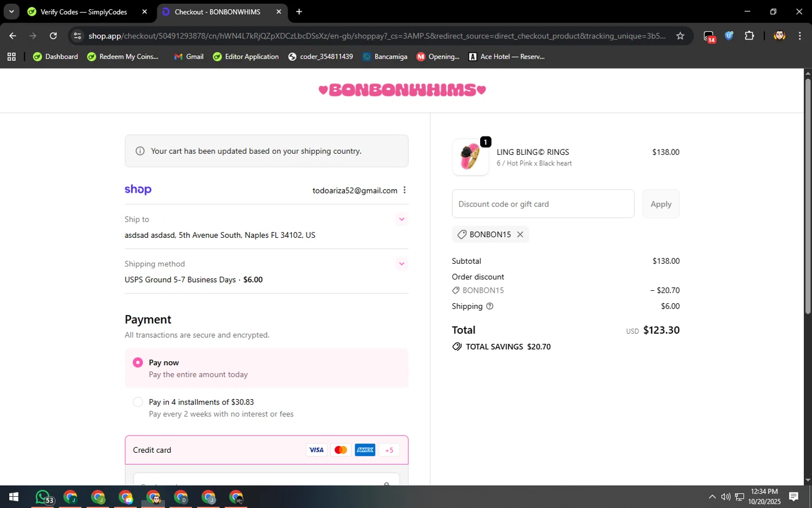Open Dashboard bookmark
This screenshot has height=508, width=812.
[56, 56]
